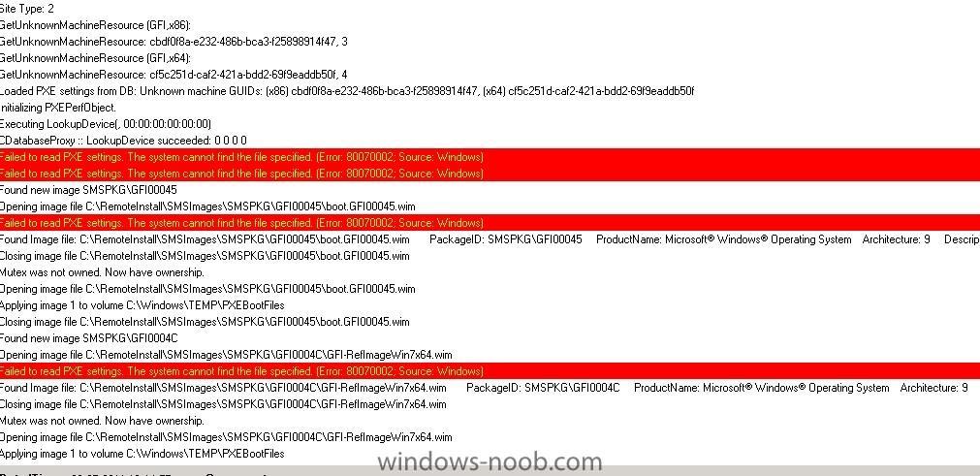This screenshot has height=476, width=980.
Task: Select the first 'Mutex was not owned' log line
Action: pos(490,272)
